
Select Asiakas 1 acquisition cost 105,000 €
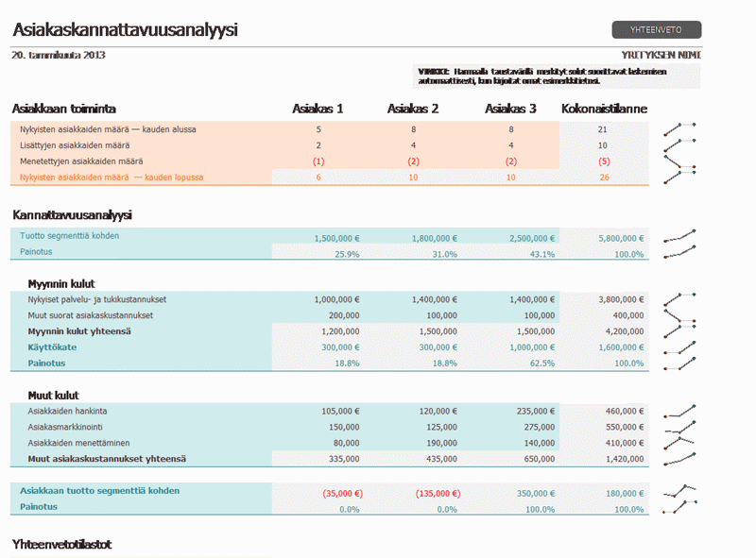click(x=340, y=411)
